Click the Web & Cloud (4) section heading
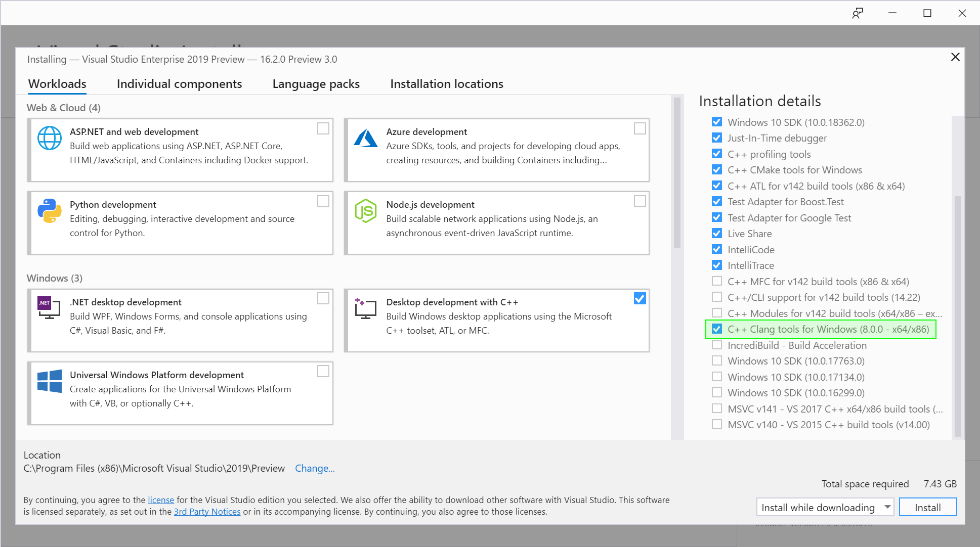Viewport: 980px width, 547px height. pos(64,108)
